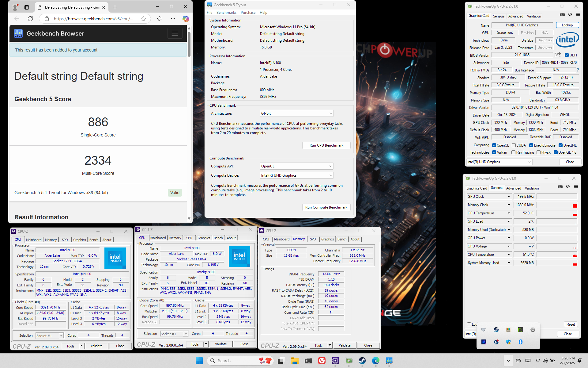Open the browser Settings and more ellipsis
Image resolution: width=588 pixels, height=368 pixels.
[x=173, y=19]
